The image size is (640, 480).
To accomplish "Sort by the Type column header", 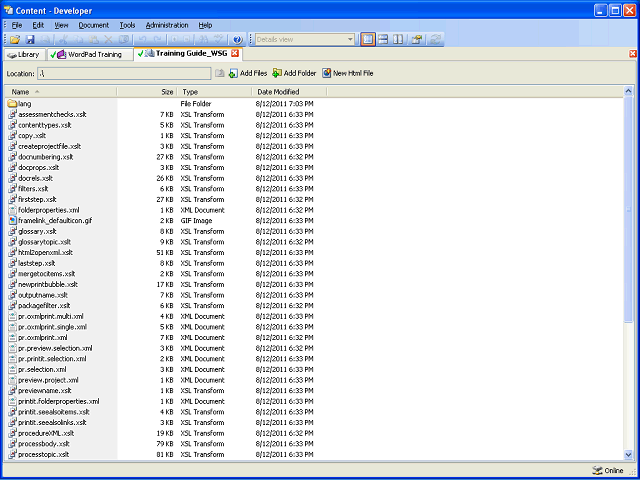I will [x=215, y=92].
